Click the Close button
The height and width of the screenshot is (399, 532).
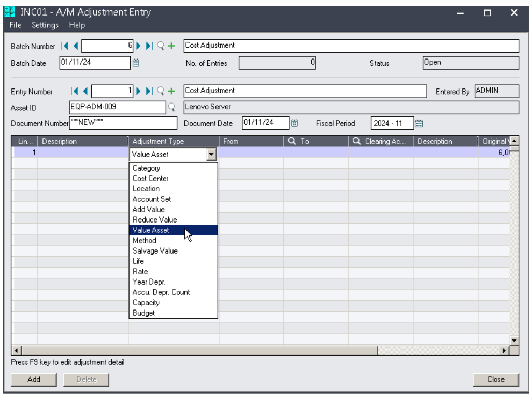coord(496,379)
